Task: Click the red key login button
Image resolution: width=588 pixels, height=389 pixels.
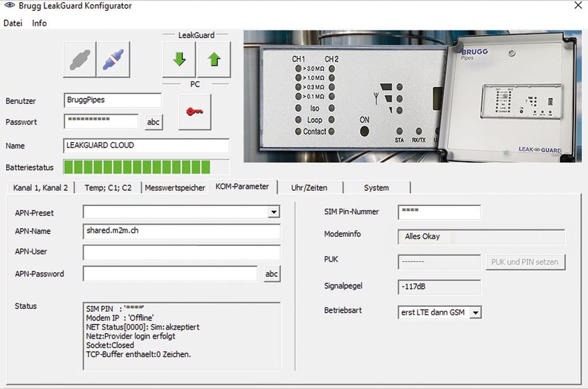Action: tap(194, 112)
